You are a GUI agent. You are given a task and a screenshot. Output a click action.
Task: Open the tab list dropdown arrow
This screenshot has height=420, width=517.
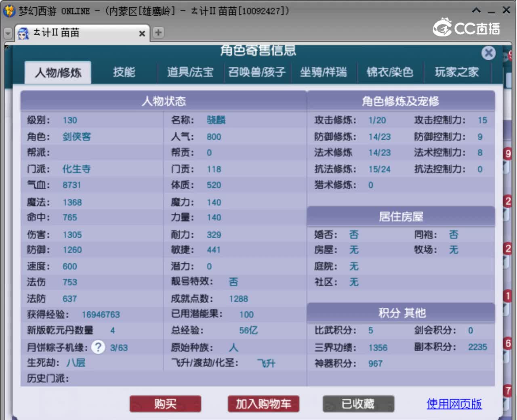(x=8, y=33)
